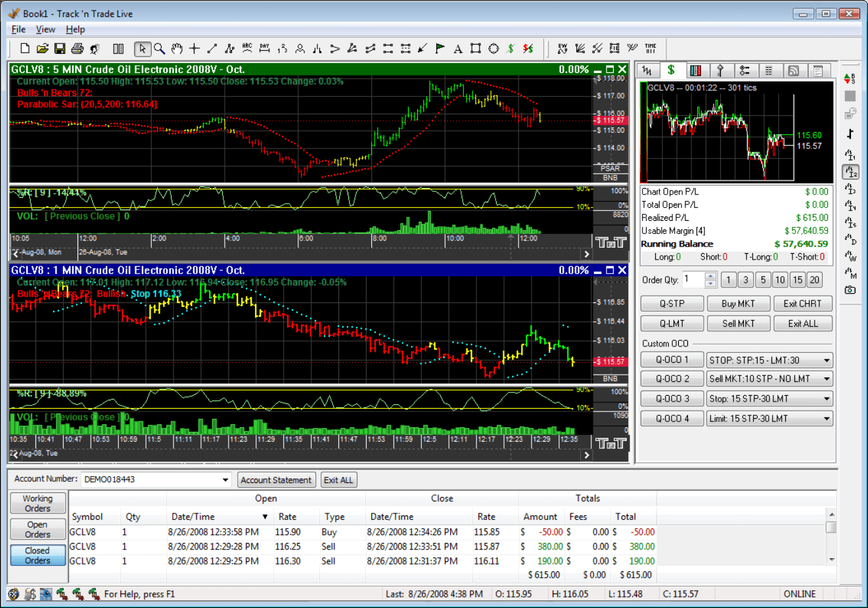868x608 pixels.
Task: Activate the magnifier zoom tool
Action: pos(159,49)
